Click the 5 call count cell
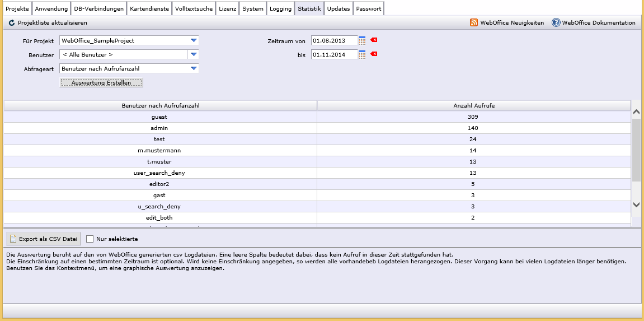This screenshot has height=321, width=644. tap(473, 184)
